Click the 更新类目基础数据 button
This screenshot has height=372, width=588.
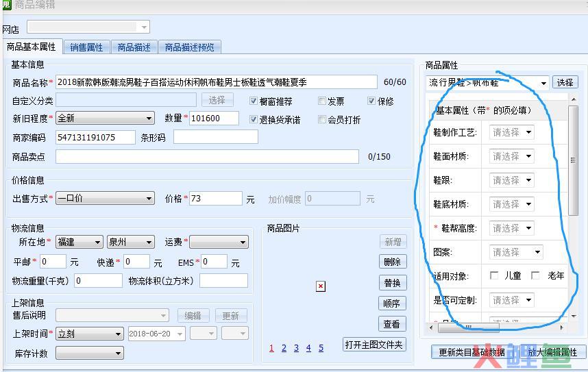tap(471, 353)
